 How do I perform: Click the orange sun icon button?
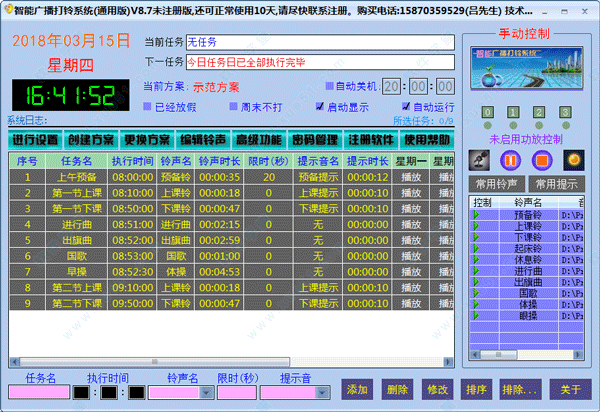[573, 159]
